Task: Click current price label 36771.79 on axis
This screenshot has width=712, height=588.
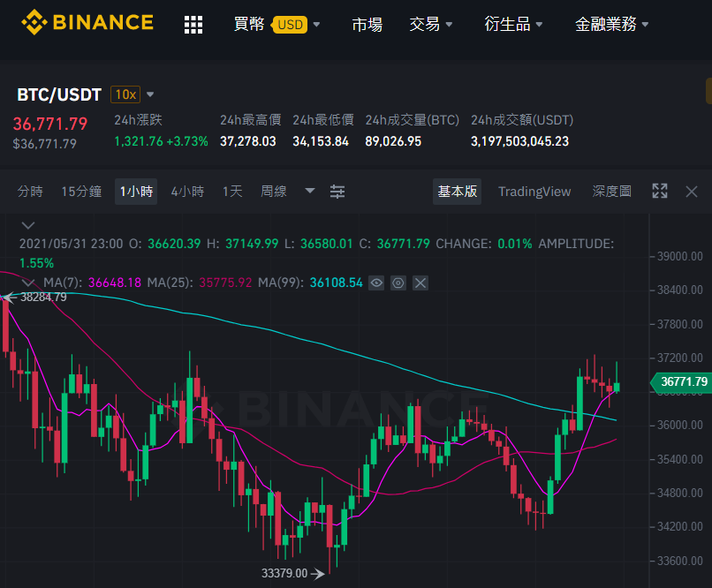Action: pos(680,381)
